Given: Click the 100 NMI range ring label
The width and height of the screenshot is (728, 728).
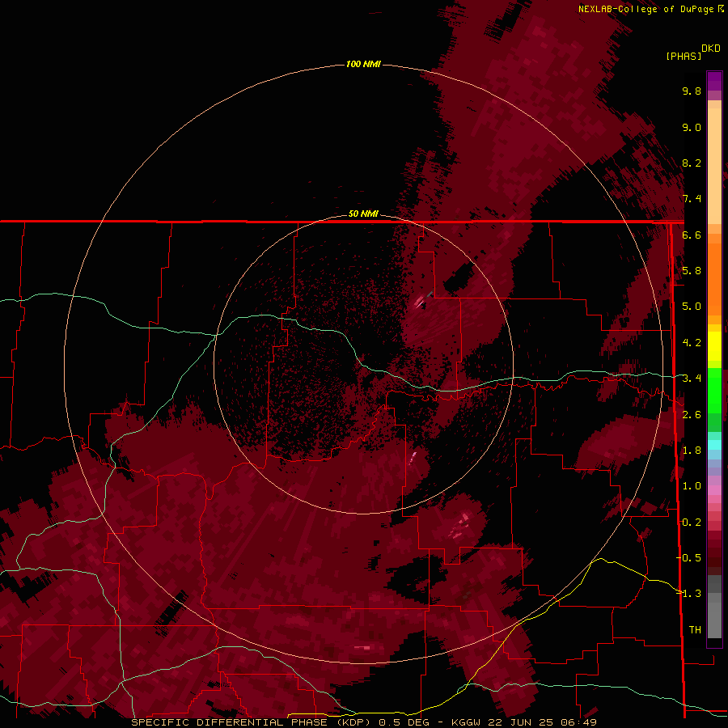Looking at the screenshot, I should coord(363,64).
